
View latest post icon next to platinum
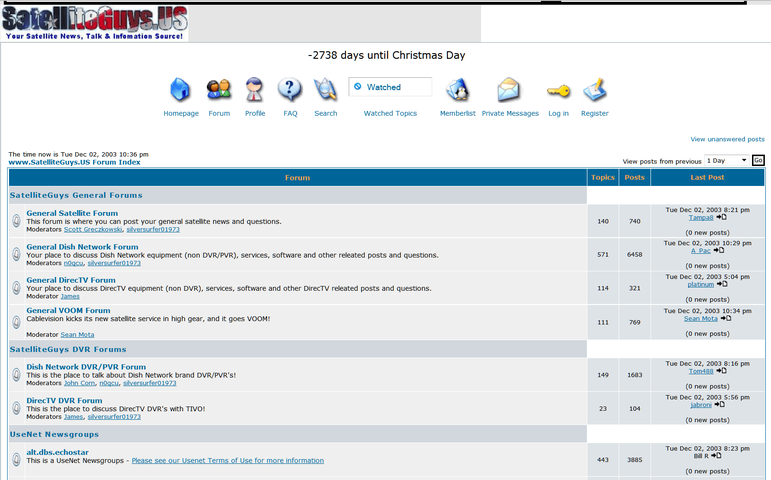(x=722, y=284)
